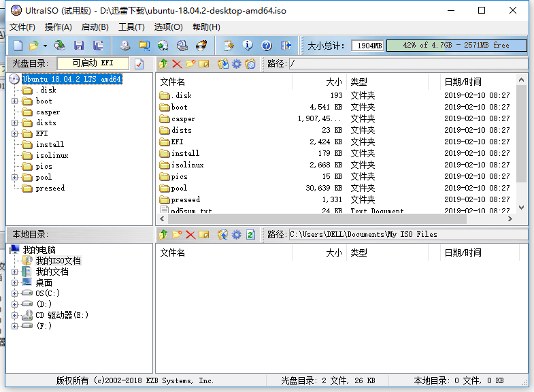The image size is (534, 392).
Task: Expand the EFI folder in disc tree
Action: click(15, 134)
